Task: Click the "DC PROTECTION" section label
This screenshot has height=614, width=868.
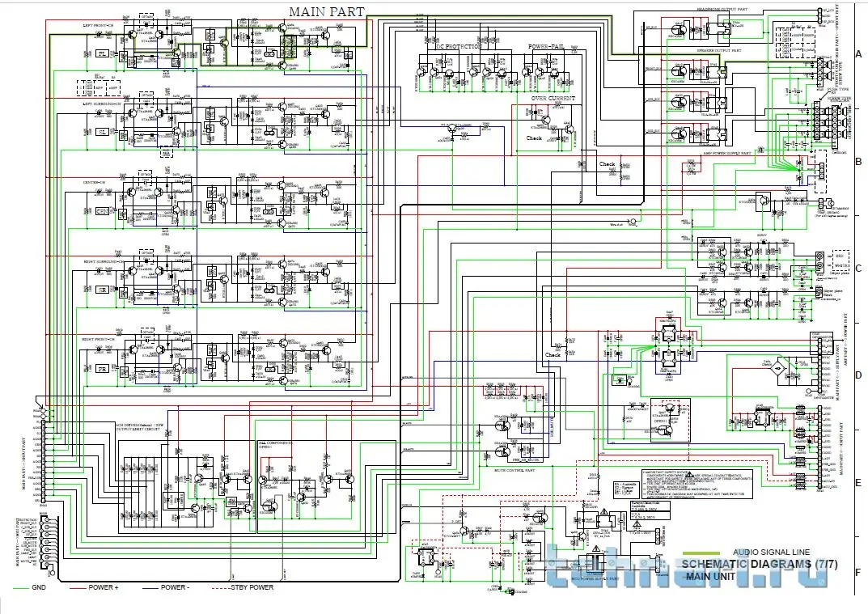Action: pos(459,47)
